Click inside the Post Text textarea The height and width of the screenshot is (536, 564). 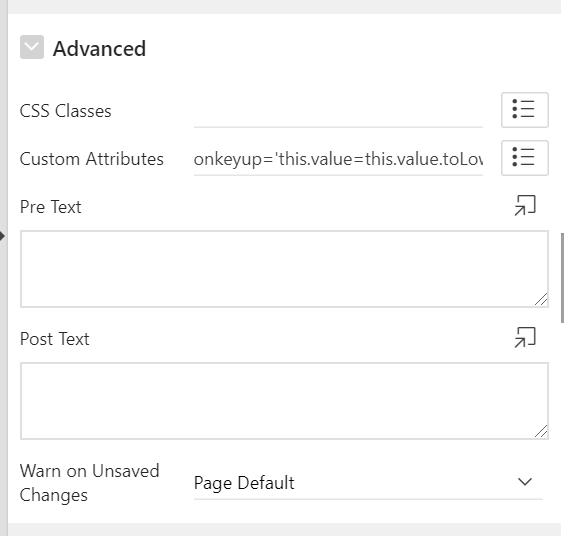tap(284, 401)
